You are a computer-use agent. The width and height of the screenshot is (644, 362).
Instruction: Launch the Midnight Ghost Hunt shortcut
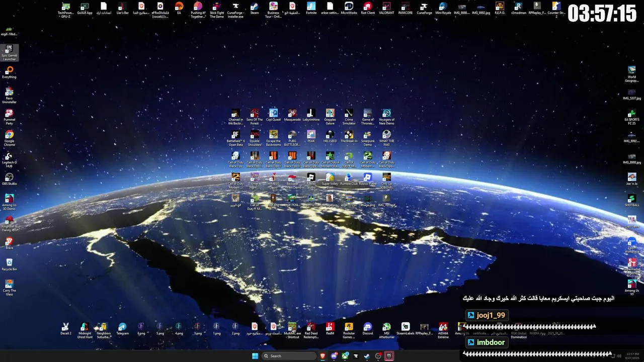85,330
